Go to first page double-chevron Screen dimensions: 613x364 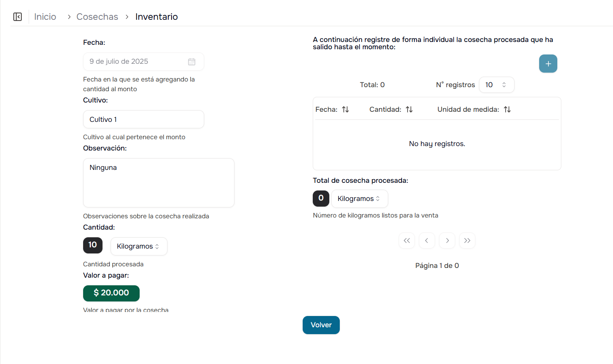point(406,241)
